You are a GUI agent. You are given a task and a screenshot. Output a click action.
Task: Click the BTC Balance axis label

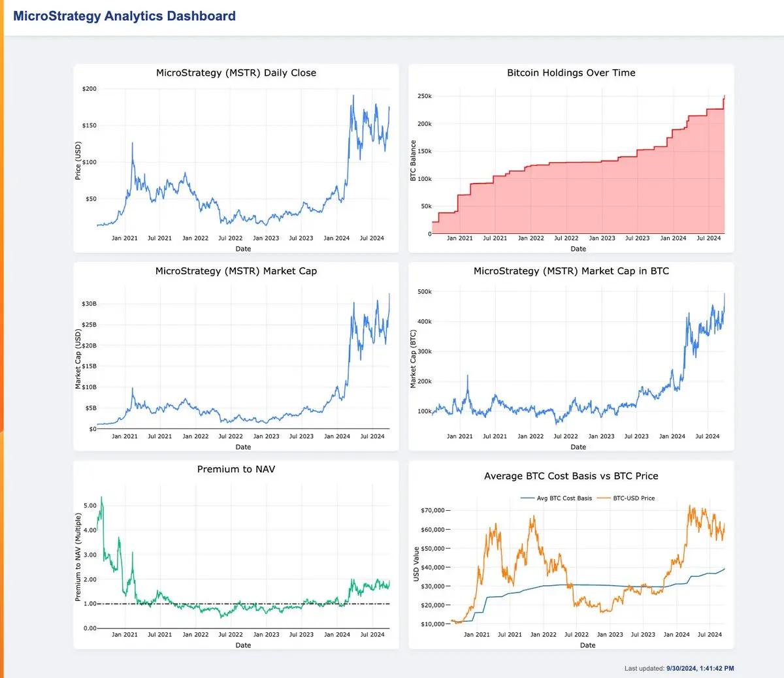point(413,161)
